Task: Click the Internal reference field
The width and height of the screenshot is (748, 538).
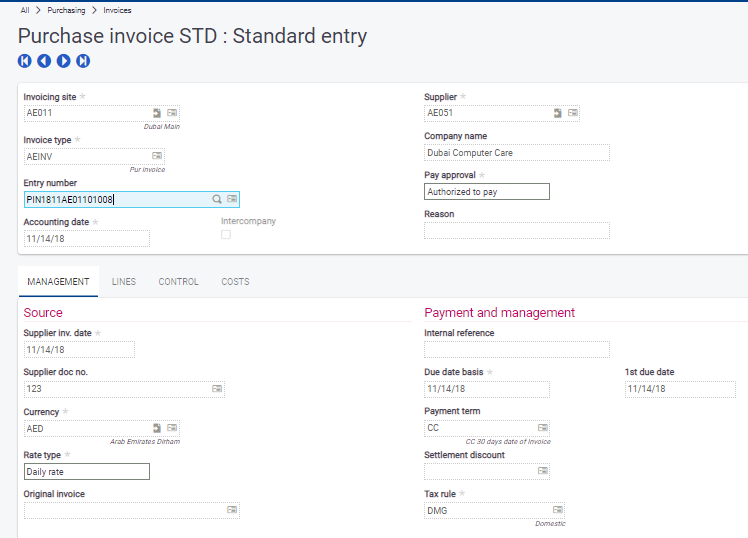Action: [516, 350]
